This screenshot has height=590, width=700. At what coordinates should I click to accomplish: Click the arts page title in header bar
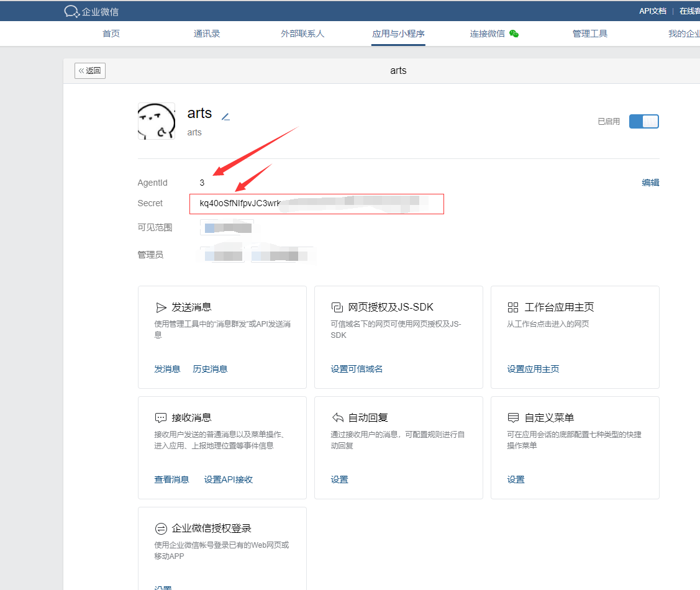click(398, 71)
